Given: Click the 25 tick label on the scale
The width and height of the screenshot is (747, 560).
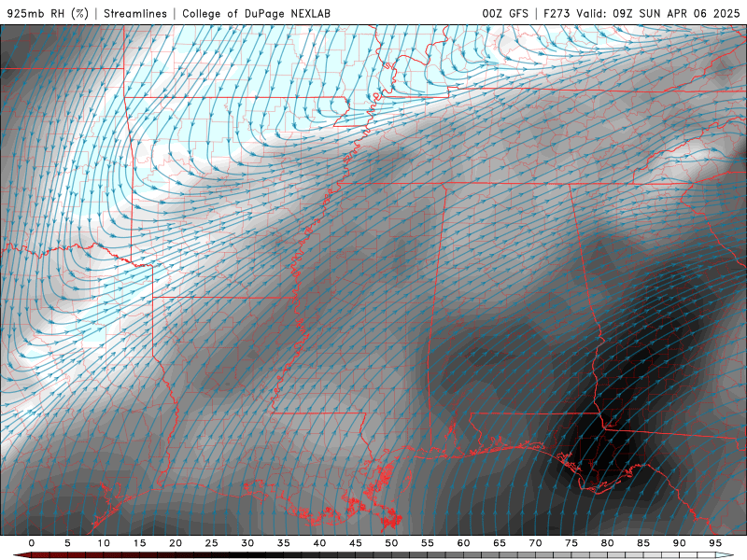Looking at the screenshot, I should coord(212,543).
